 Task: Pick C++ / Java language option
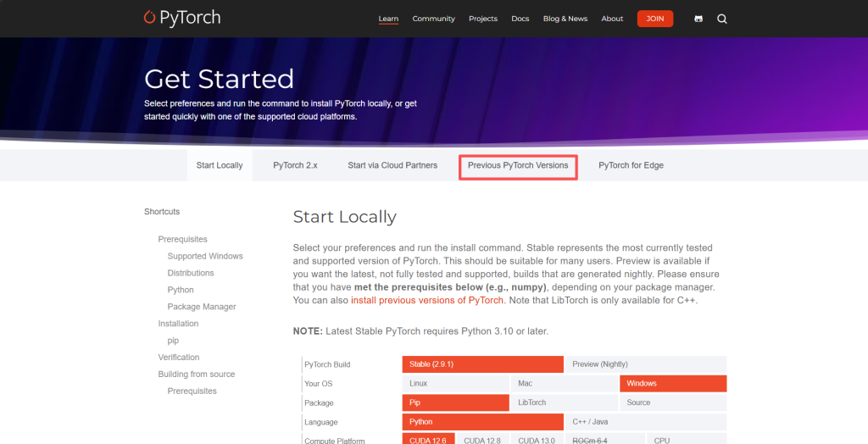coord(645,422)
